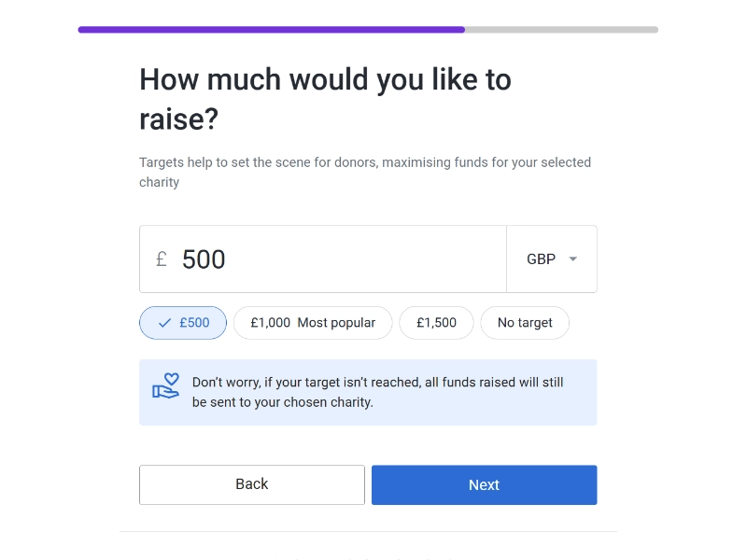747x560 pixels.
Task: Click the word "charity" in the subtitle
Action: (x=159, y=182)
